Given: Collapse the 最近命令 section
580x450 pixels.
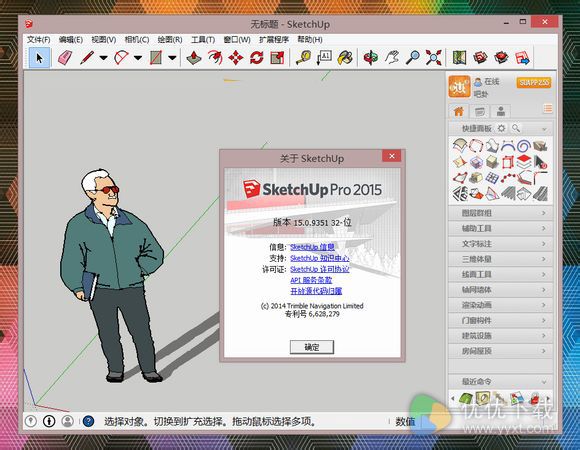Looking at the screenshot, I should point(501,382).
